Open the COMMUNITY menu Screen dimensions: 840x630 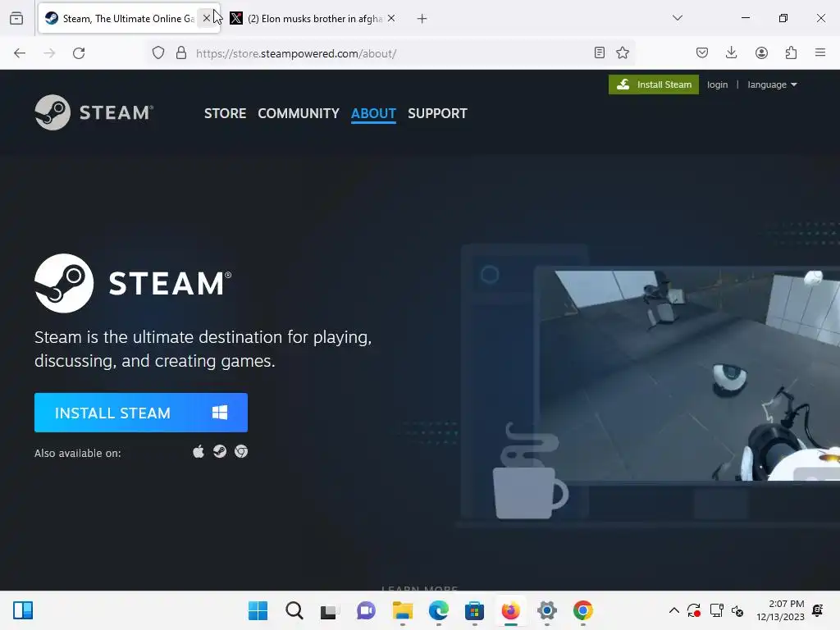click(299, 113)
